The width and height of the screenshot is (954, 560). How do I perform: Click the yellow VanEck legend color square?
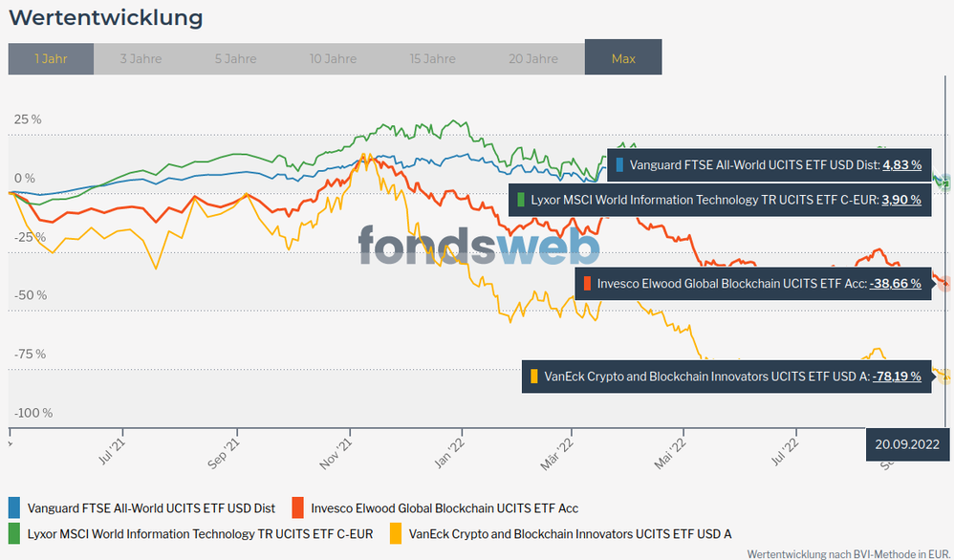click(x=395, y=532)
